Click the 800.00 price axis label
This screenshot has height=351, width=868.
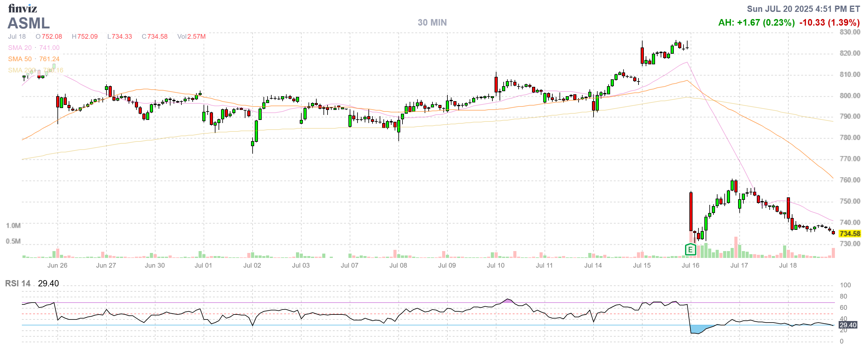[x=850, y=96]
